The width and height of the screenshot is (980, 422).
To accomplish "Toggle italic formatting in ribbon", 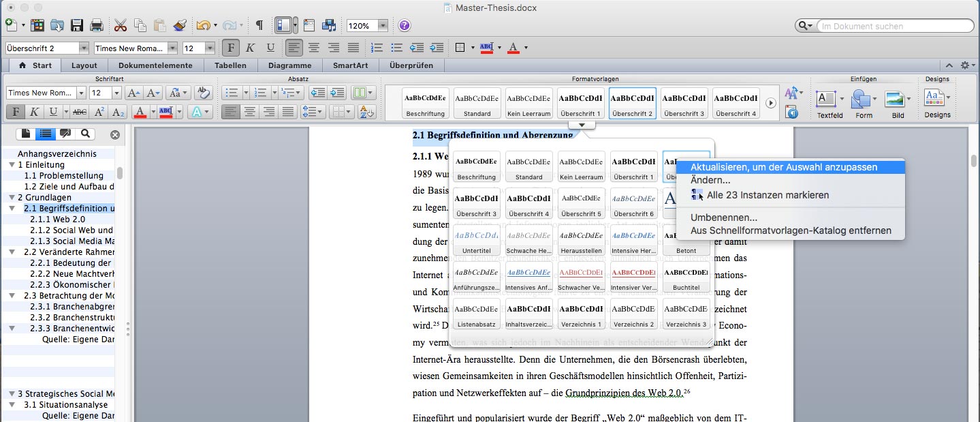I will (x=33, y=112).
